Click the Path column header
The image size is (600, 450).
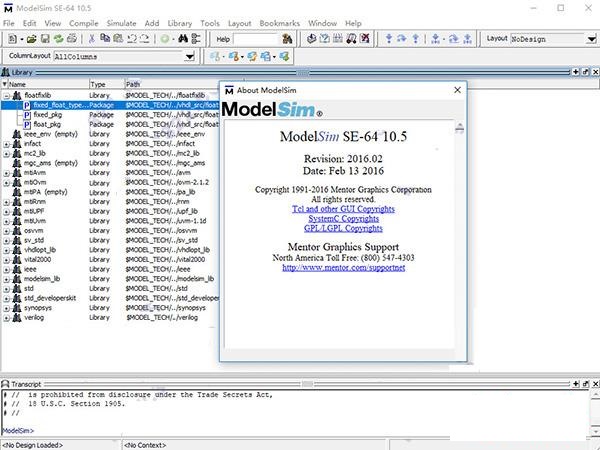pos(171,84)
